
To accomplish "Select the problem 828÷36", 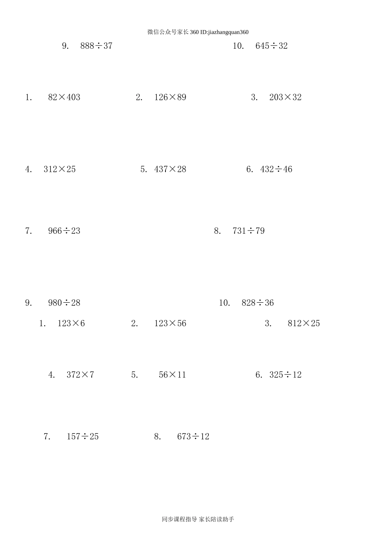I will coord(257,303).
